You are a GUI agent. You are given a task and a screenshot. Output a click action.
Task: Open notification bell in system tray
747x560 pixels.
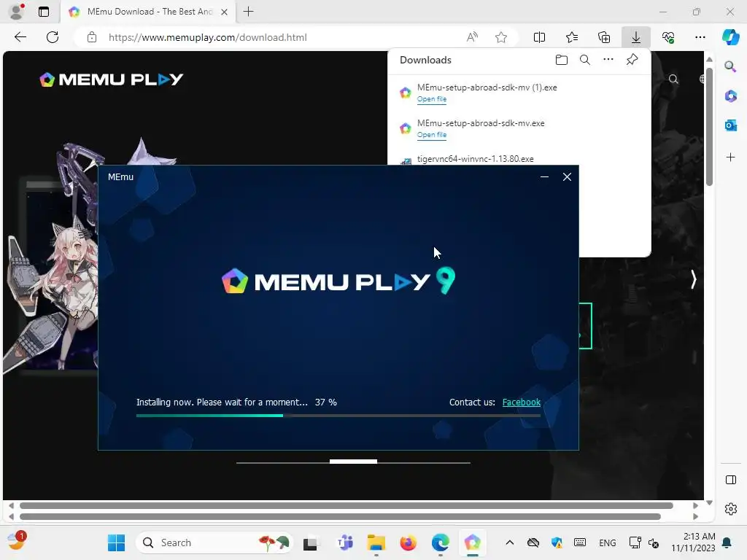tap(727, 542)
